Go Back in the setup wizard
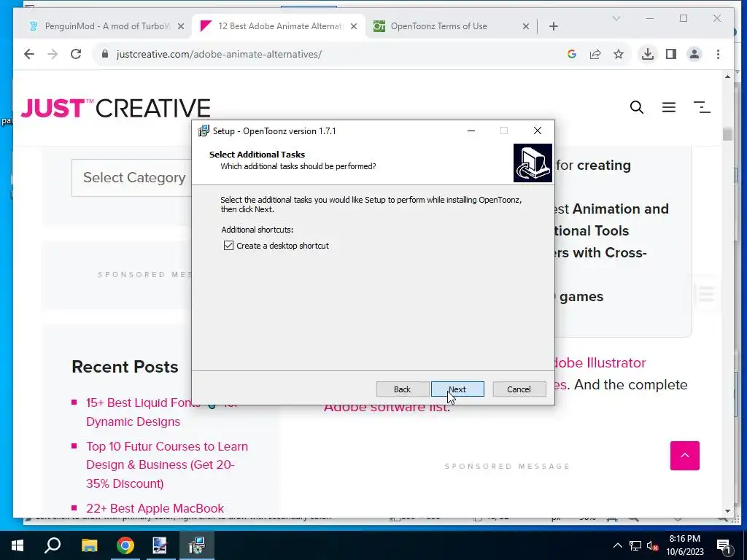The image size is (747, 560). (x=402, y=389)
